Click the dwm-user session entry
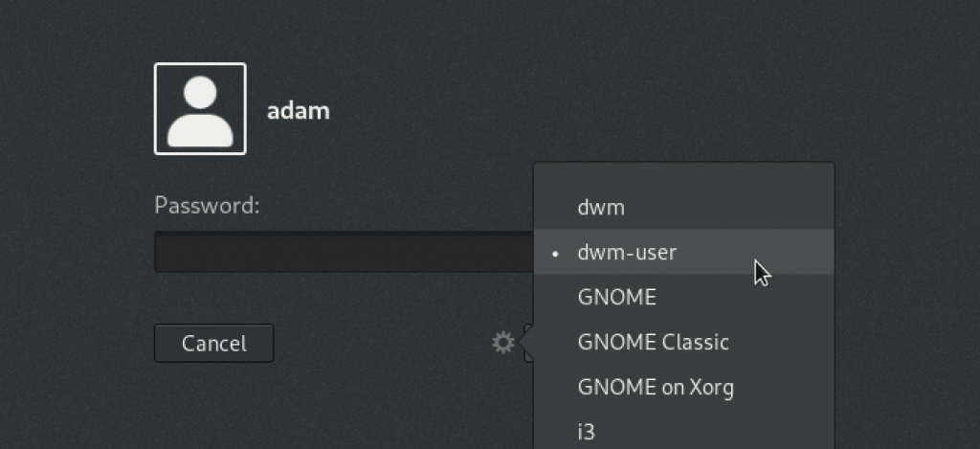 coord(627,253)
